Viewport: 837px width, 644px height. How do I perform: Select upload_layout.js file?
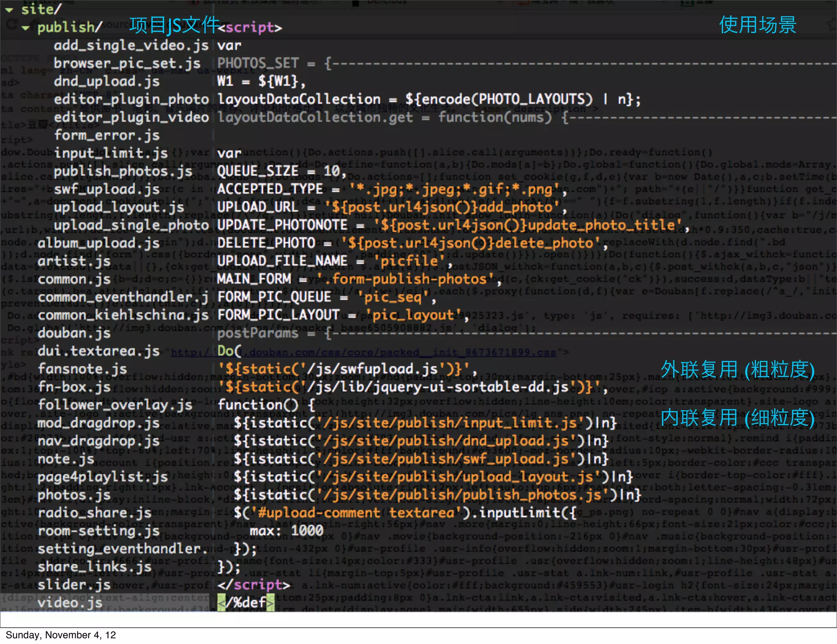pyautogui.click(x=119, y=207)
